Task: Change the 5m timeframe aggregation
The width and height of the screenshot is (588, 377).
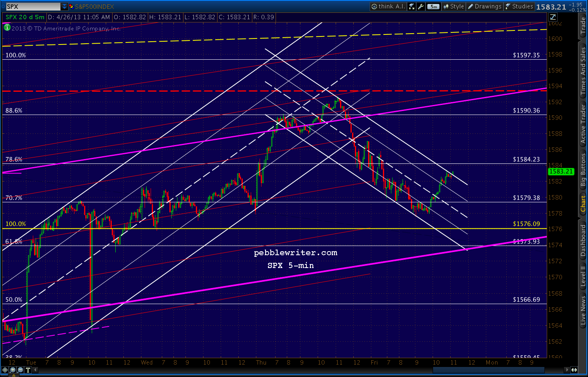Action: (433, 6)
